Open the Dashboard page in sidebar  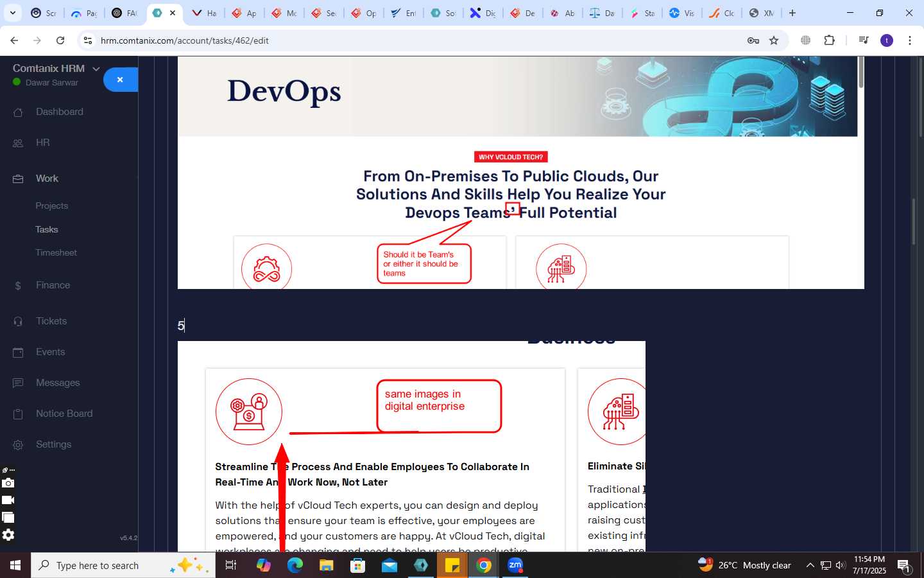click(59, 112)
